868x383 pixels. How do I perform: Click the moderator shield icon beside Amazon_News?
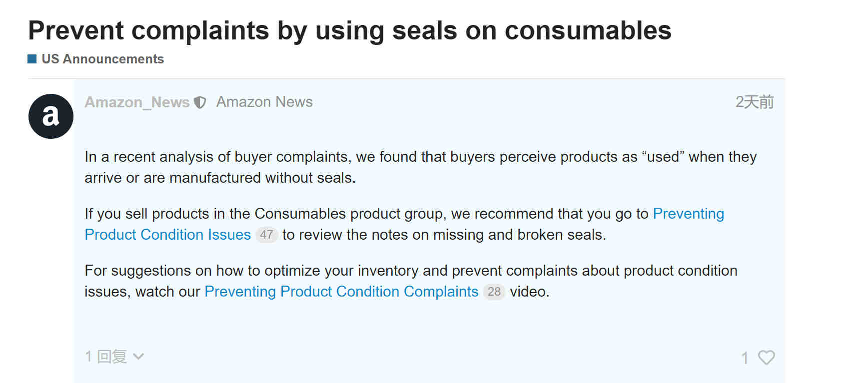tap(200, 102)
